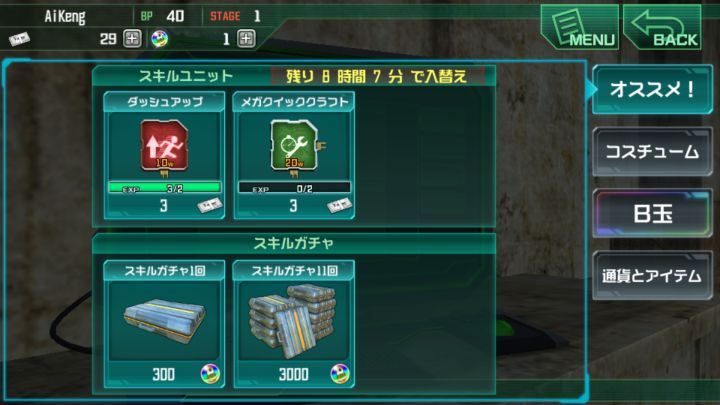Buy ダッシュアップ for 3 tickets
Viewport: 720px width, 405px height.
point(164,206)
